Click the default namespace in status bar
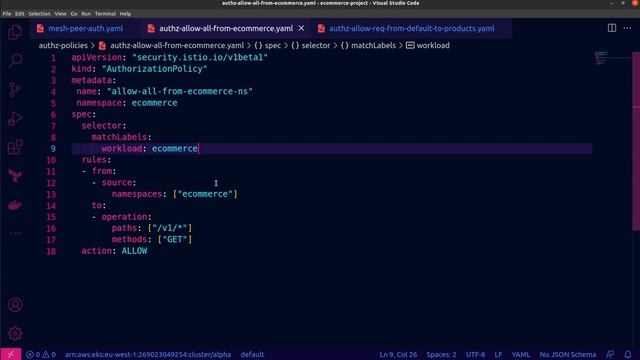640x360 pixels. click(x=252, y=354)
